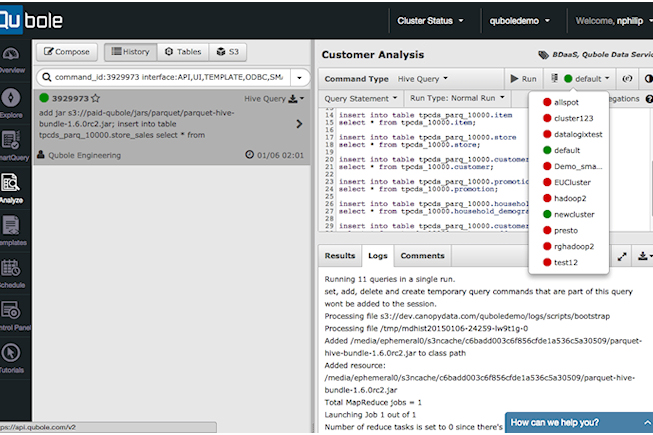Open the Query Statement dropdown
This screenshot has height=435, width=653.
(x=360, y=99)
